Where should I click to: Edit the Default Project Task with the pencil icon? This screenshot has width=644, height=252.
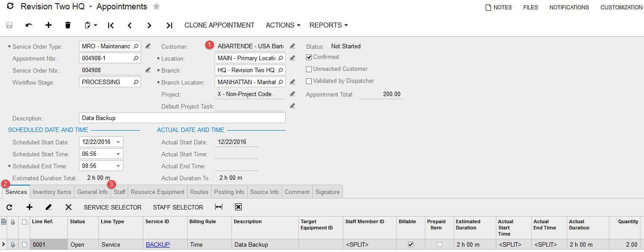tap(292, 106)
